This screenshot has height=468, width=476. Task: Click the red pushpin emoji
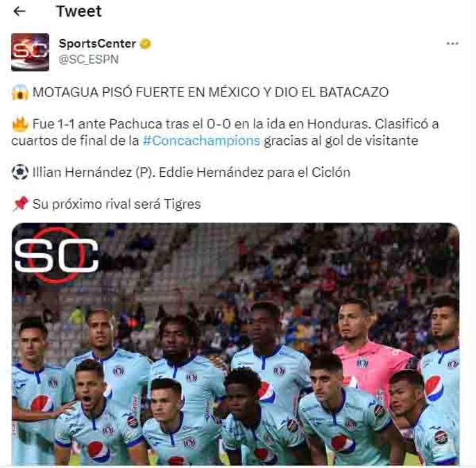(x=21, y=204)
